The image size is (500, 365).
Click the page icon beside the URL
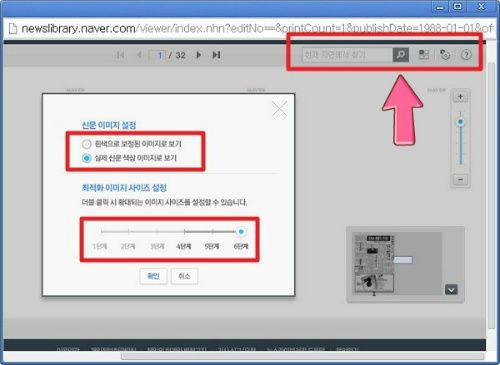coord(13,29)
